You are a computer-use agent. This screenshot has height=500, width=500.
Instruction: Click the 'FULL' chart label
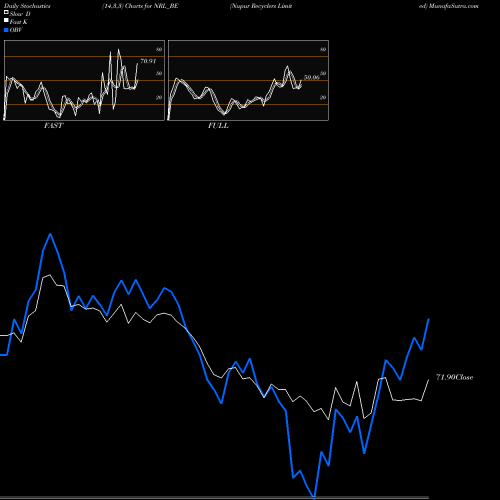coord(218,125)
